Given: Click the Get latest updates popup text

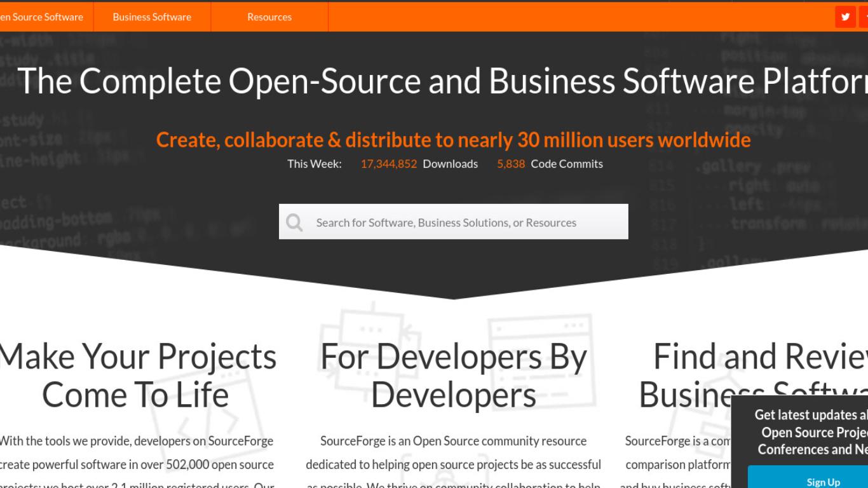Looking at the screenshot, I should pyautogui.click(x=811, y=432).
